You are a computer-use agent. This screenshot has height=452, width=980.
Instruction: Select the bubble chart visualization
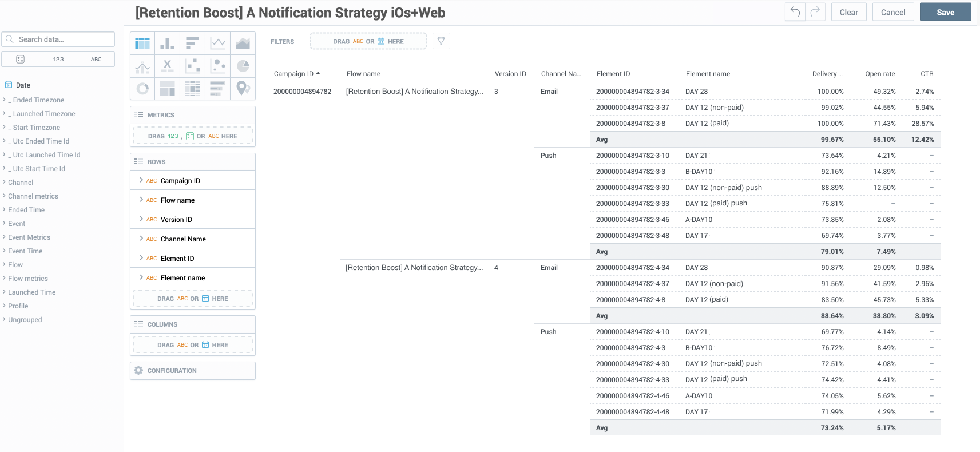(x=217, y=66)
